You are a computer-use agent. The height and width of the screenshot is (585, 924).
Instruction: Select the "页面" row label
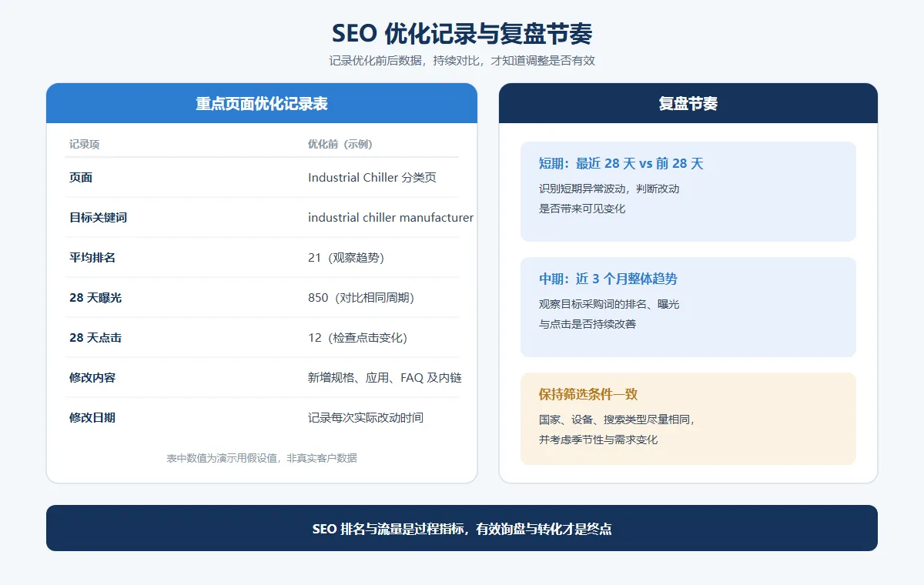click(x=81, y=178)
